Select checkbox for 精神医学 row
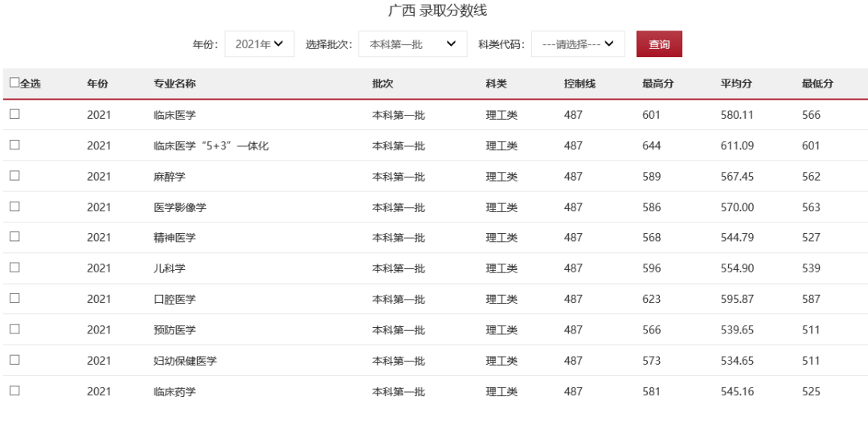Image resolution: width=868 pixels, height=421 pixels. tap(14, 237)
